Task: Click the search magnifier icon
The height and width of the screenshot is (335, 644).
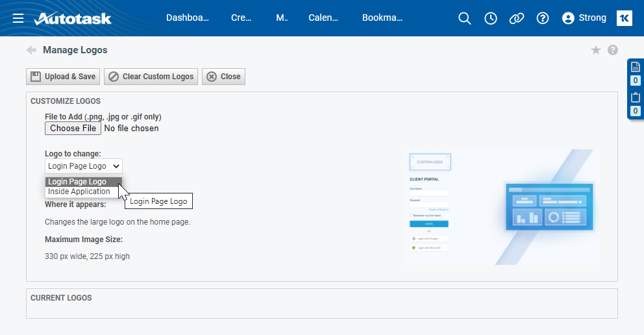Action: point(465,18)
